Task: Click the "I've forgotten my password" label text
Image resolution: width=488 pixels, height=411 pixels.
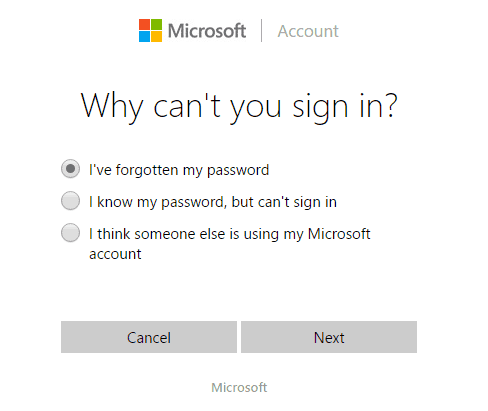Action: pos(179,170)
